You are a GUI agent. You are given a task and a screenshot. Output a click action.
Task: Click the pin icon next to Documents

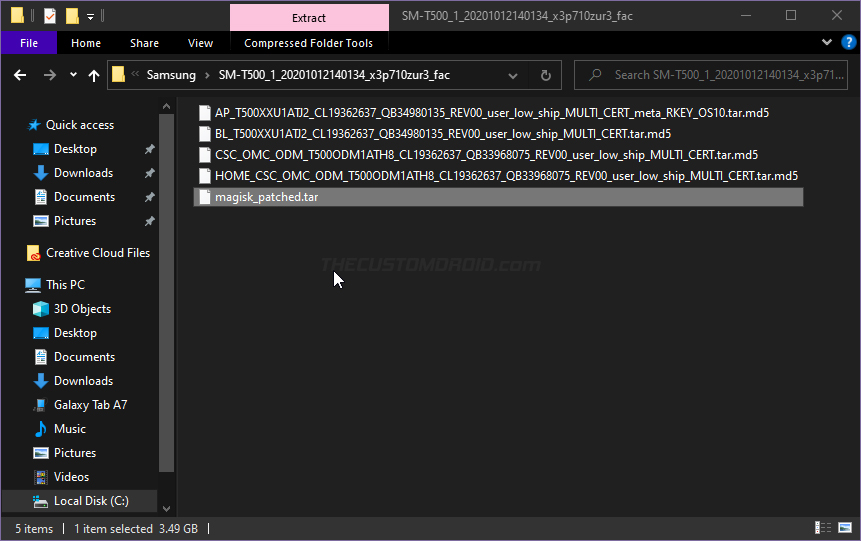[149, 197]
